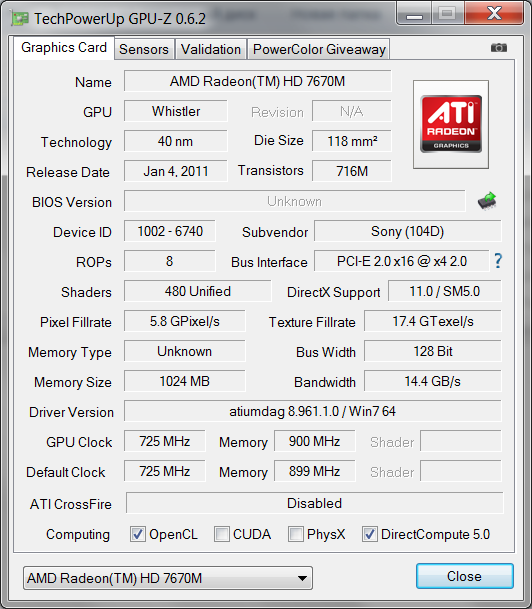Switch to the Sensors tab

pyautogui.click(x=144, y=49)
